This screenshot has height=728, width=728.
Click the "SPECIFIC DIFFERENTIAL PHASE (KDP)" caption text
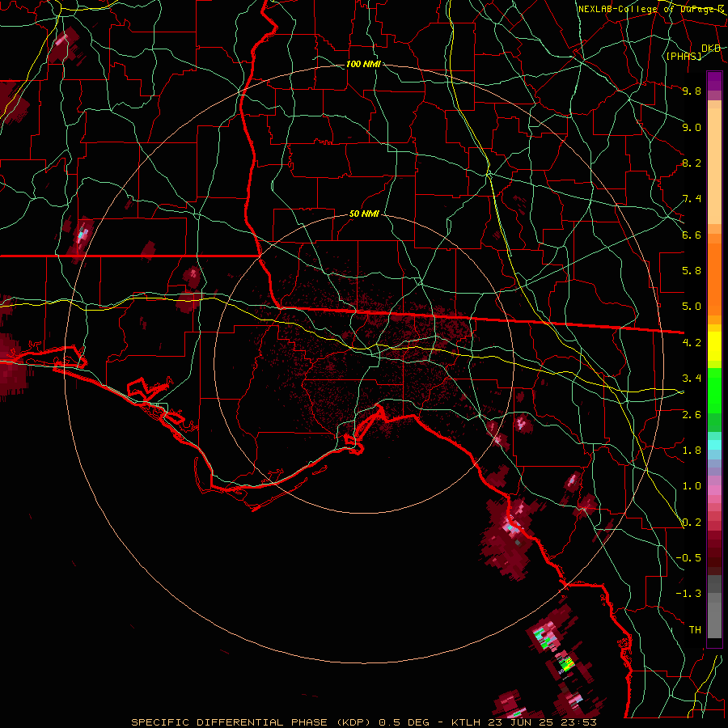coord(250,722)
